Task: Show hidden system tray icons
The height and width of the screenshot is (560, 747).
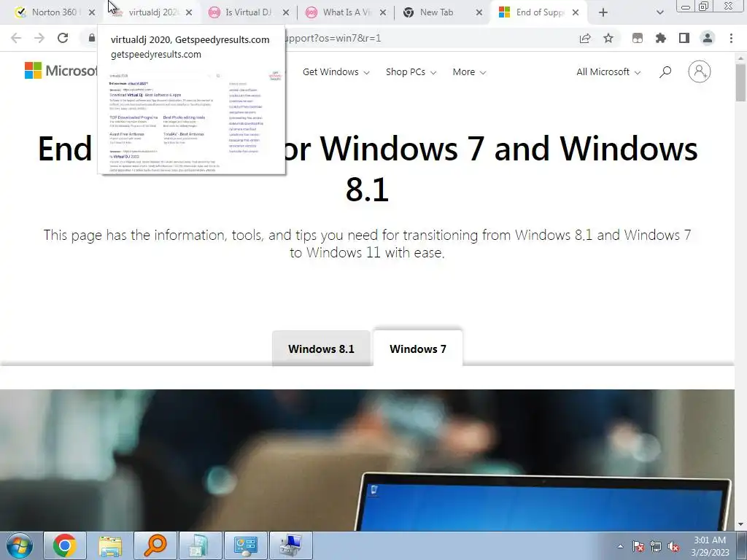Action: click(x=620, y=546)
